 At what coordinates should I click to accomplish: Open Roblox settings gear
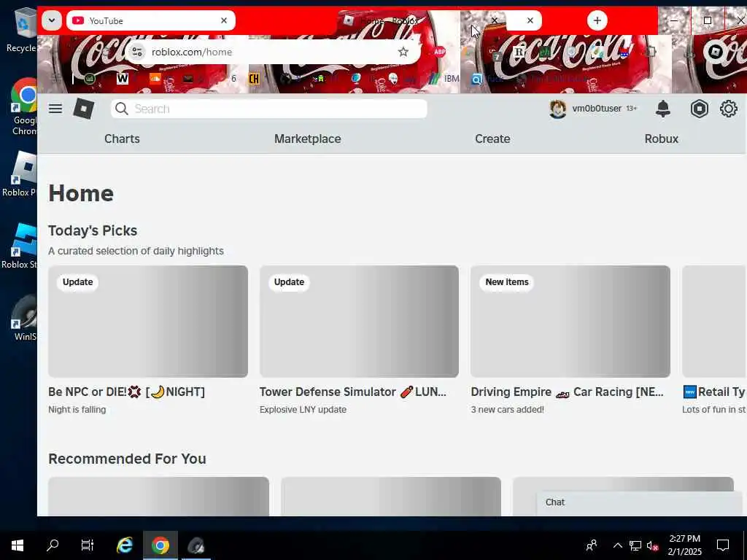click(x=729, y=109)
